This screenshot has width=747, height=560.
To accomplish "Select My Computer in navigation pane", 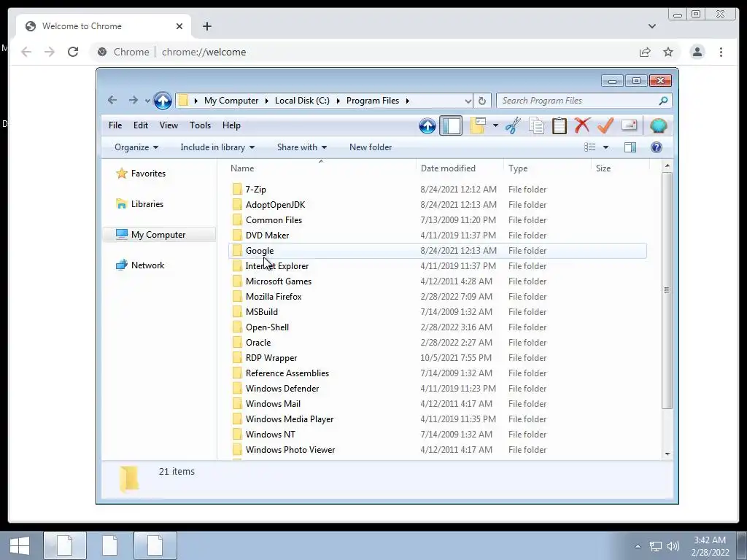I will (x=158, y=234).
